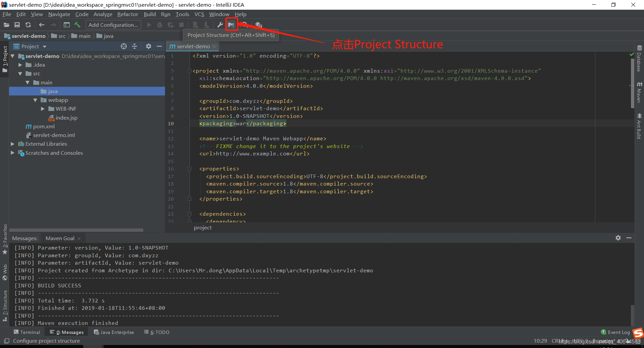Toggle the 6: TODO tool window
644x348 pixels.
[157, 332]
